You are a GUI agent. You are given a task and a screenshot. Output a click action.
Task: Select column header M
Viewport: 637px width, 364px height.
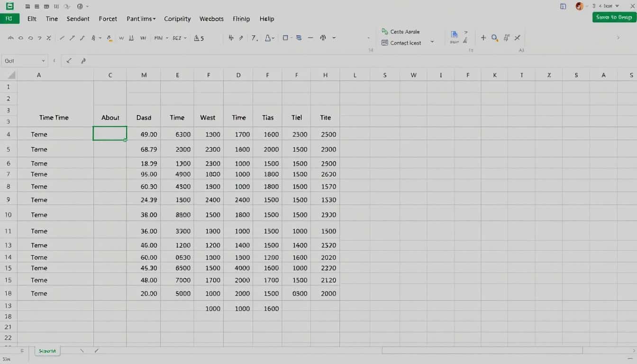[144, 75]
